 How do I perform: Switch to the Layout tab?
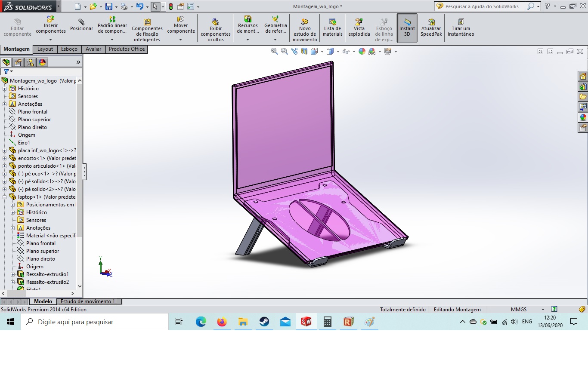45,49
